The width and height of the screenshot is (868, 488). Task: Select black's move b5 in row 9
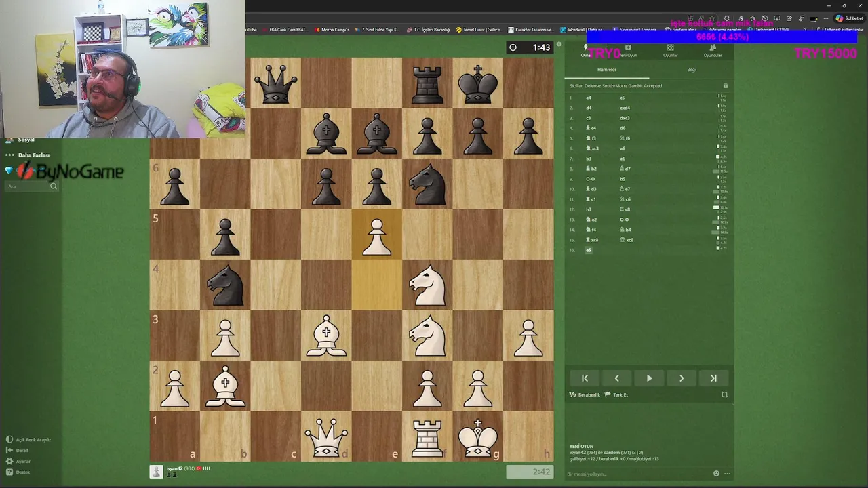tap(623, 179)
